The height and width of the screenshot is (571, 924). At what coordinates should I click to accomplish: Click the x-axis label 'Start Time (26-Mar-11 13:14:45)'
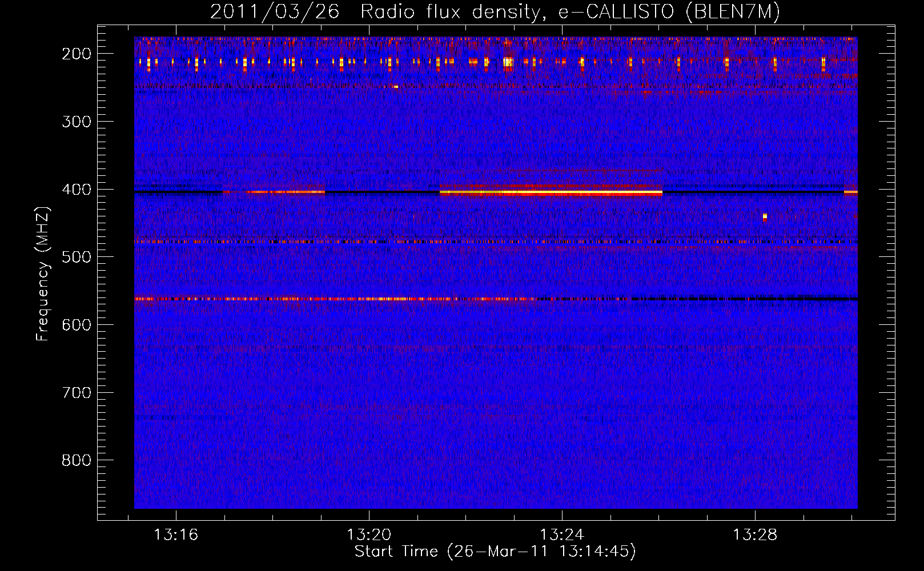click(495, 552)
